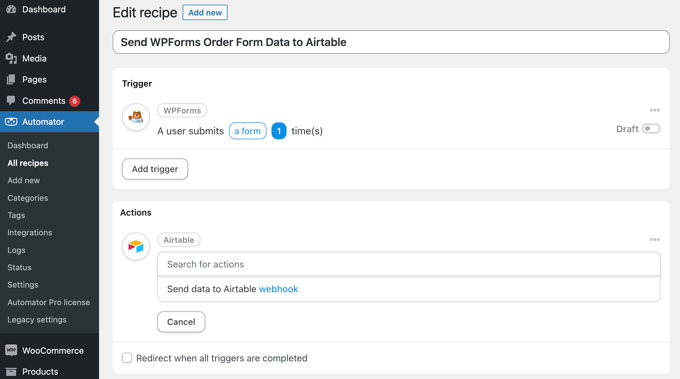Toggle the trigger Draft switch to live

point(651,129)
